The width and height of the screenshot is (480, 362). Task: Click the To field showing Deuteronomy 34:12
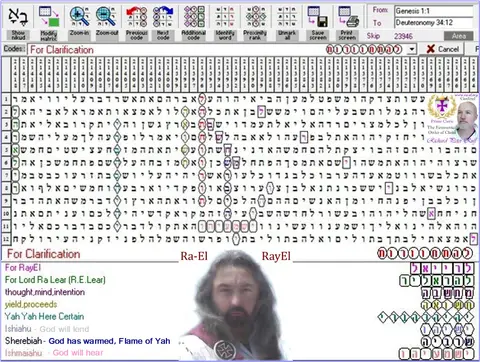click(x=433, y=23)
